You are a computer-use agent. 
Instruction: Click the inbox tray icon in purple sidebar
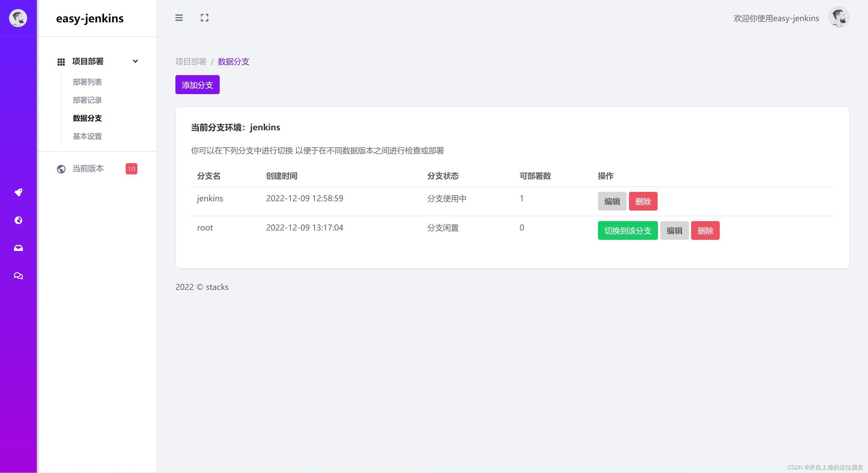click(18, 248)
